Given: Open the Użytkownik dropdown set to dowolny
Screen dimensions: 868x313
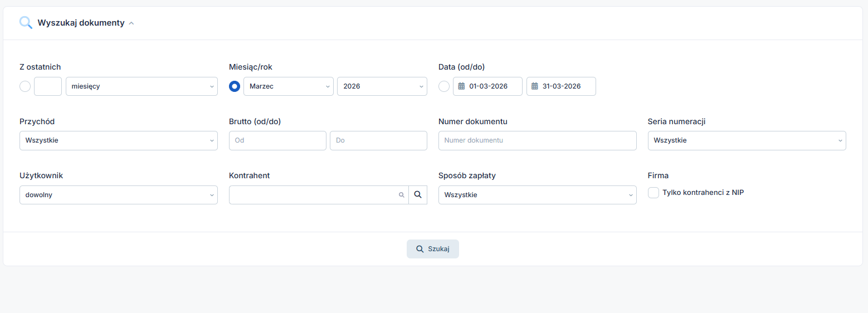Looking at the screenshot, I should [118, 195].
